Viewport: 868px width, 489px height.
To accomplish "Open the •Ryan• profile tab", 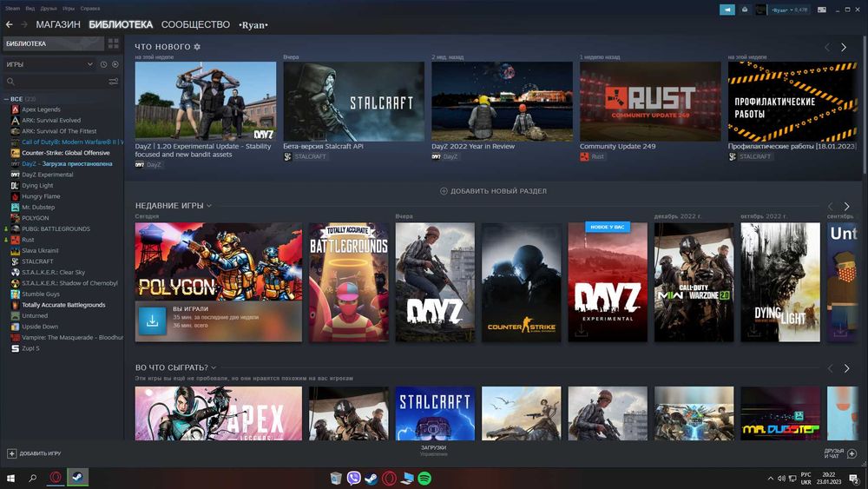I will (x=253, y=25).
